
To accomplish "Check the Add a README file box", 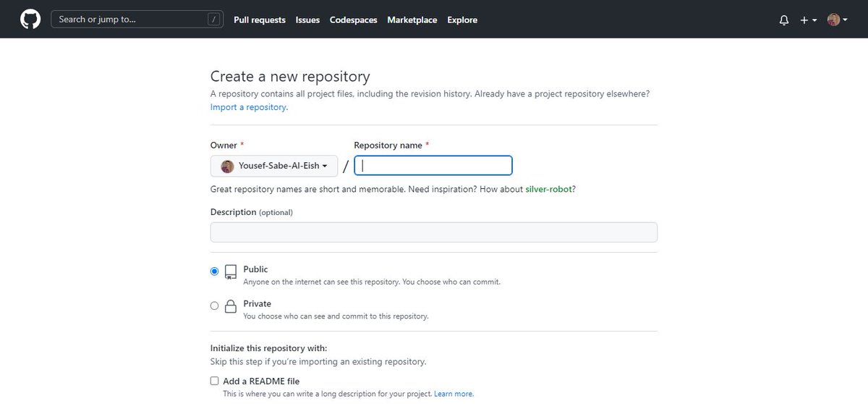I will 214,381.
